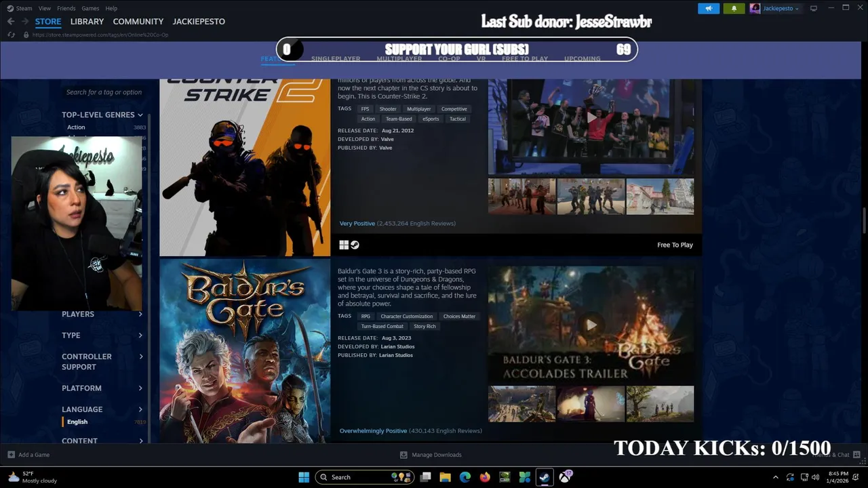Open the Valve developer link
The height and width of the screenshot is (488, 868).
[387, 139]
